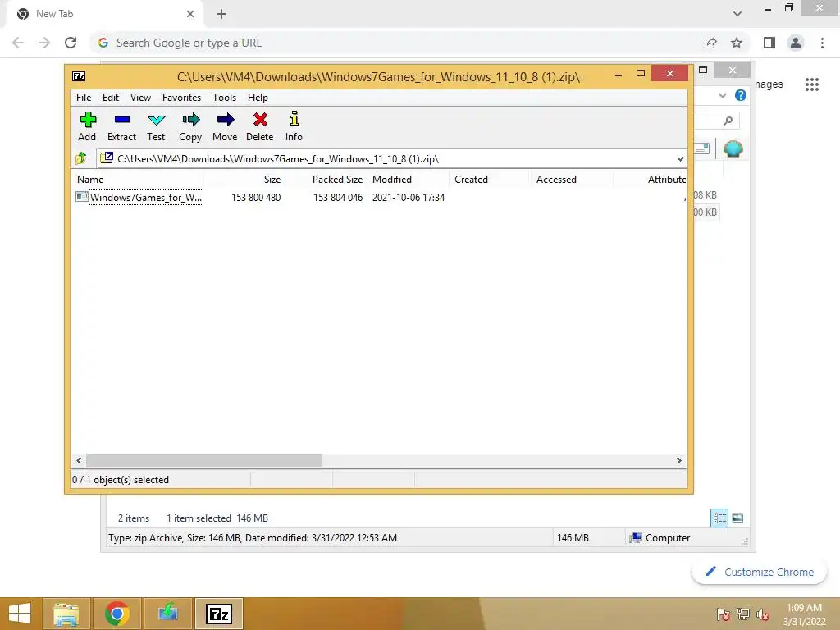Run the Test archive tool
This screenshot has width=840, height=630.
[x=156, y=127]
